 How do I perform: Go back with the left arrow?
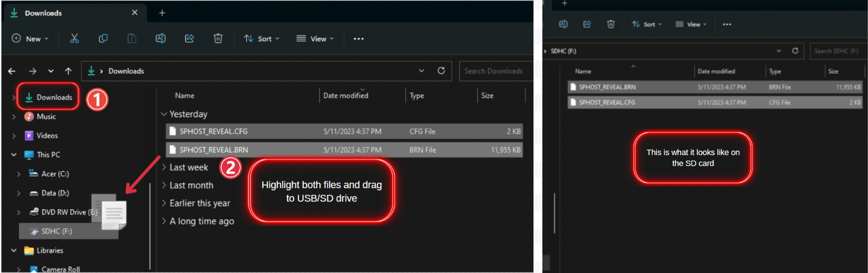point(12,71)
